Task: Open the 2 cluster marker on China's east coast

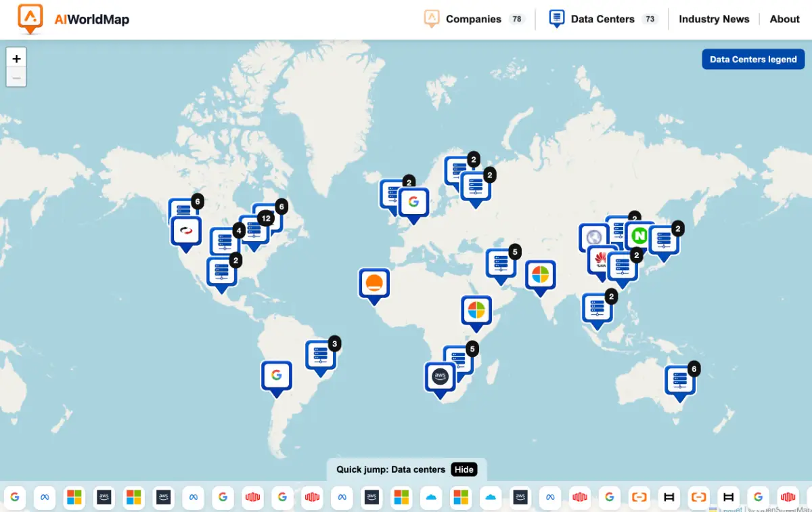Action: [623, 268]
